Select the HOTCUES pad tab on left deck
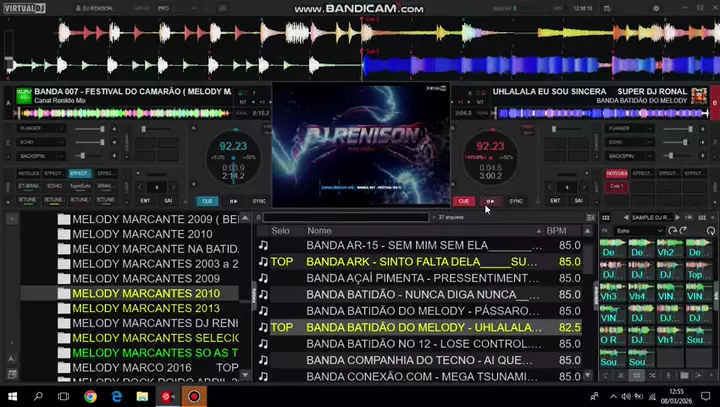The image size is (720, 407). [x=28, y=173]
